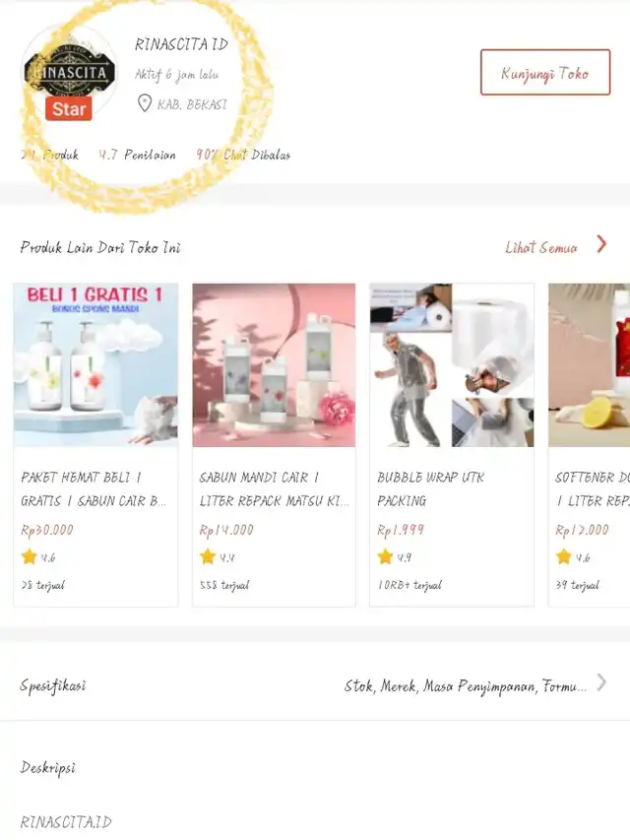
Task: Click the 90% Chat Dibalas statistic
Action: (x=243, y=155)
